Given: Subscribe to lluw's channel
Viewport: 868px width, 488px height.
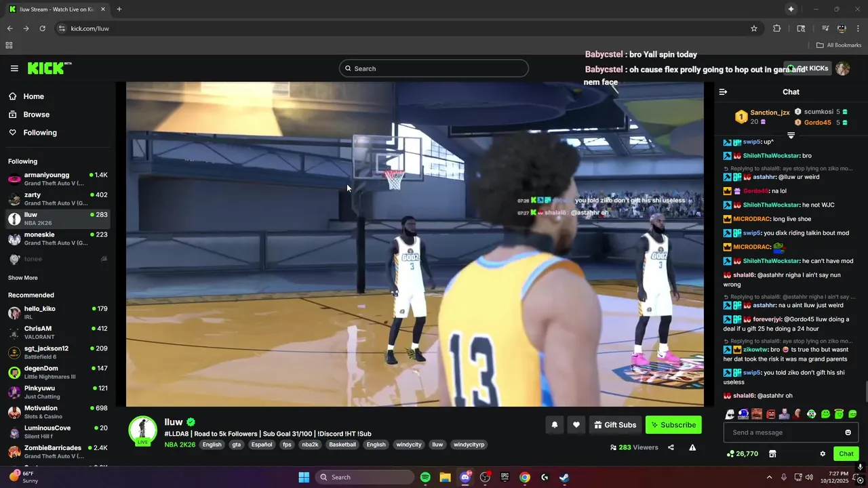Looking at the screenshot, I should coord(673,425).
